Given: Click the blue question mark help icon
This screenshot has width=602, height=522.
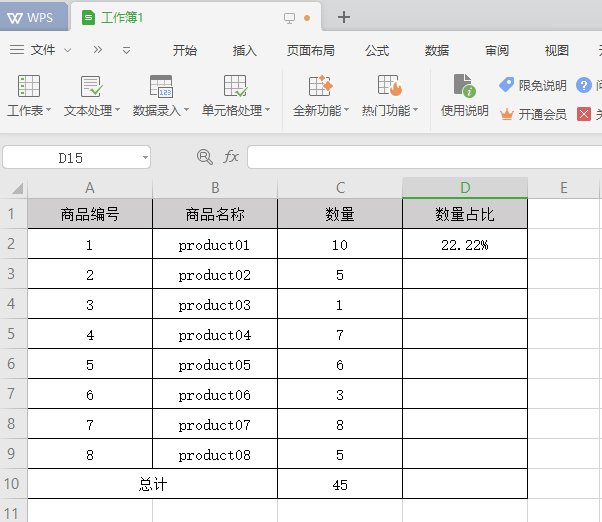Looking at the screenshot, I should (x=584, y=85).
